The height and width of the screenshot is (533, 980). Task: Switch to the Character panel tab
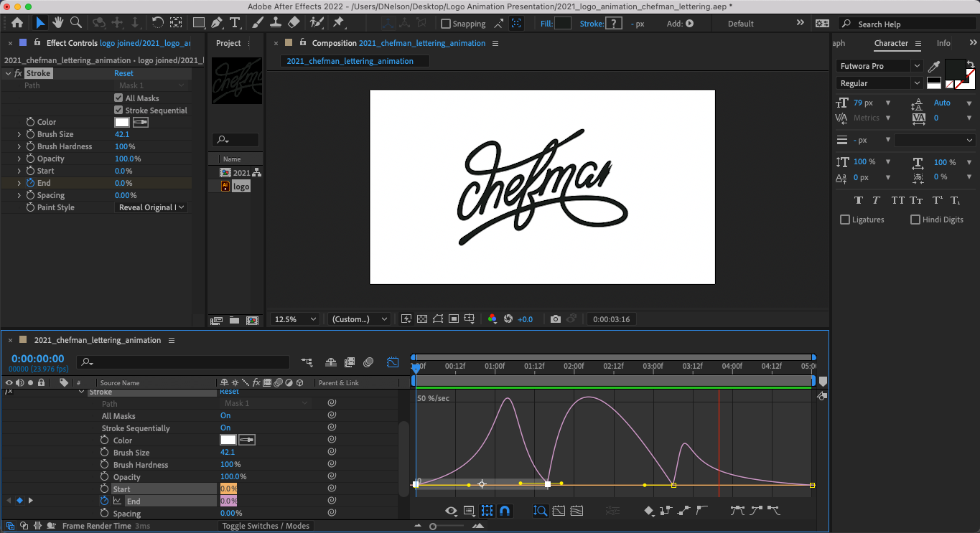[x=891, y=43]
